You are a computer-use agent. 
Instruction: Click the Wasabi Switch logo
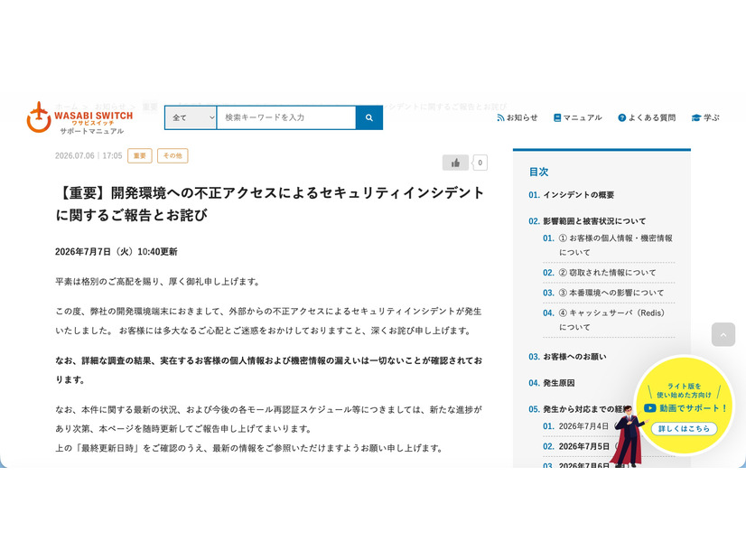79,117
